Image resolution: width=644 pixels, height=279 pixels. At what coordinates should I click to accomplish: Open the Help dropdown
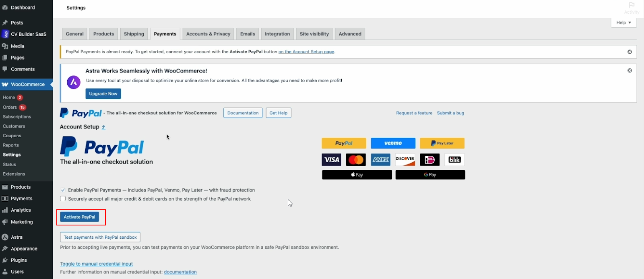(x=624, y=23)
